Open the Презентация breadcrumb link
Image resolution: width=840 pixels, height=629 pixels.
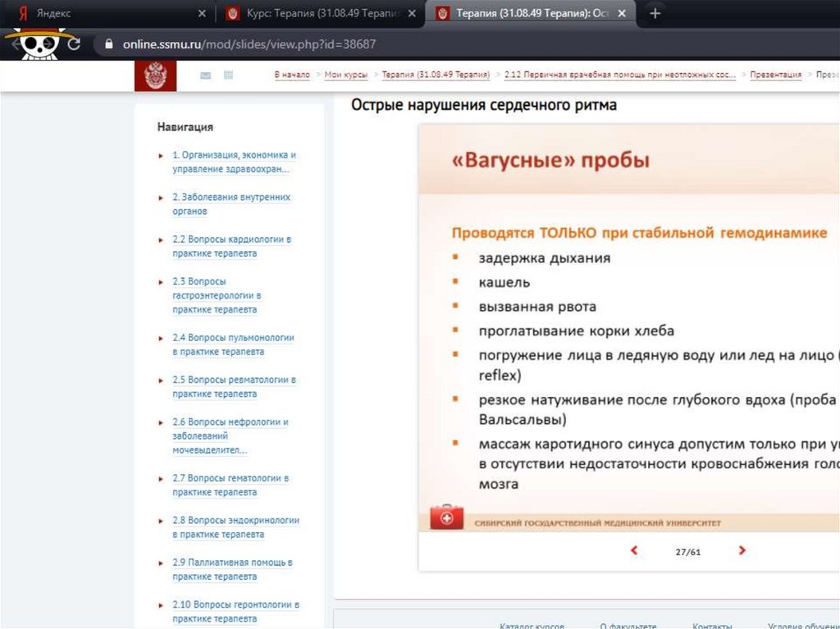[775, 75]
